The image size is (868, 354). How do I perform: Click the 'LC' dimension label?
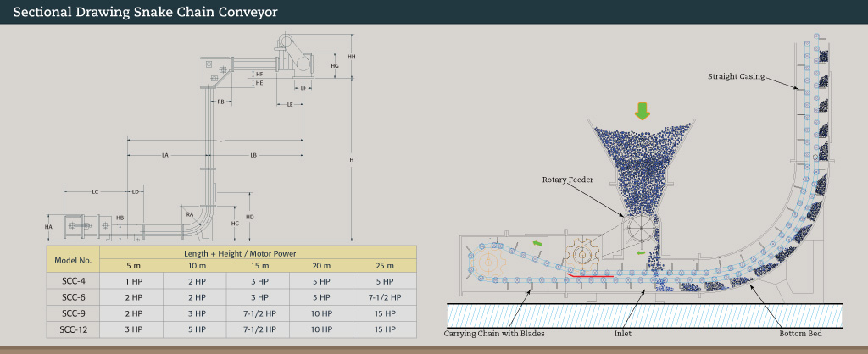(95, 192)
